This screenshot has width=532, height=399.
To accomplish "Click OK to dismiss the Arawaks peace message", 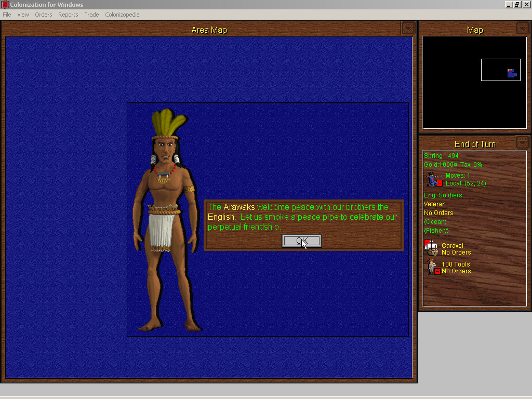I will pos(302,241).
